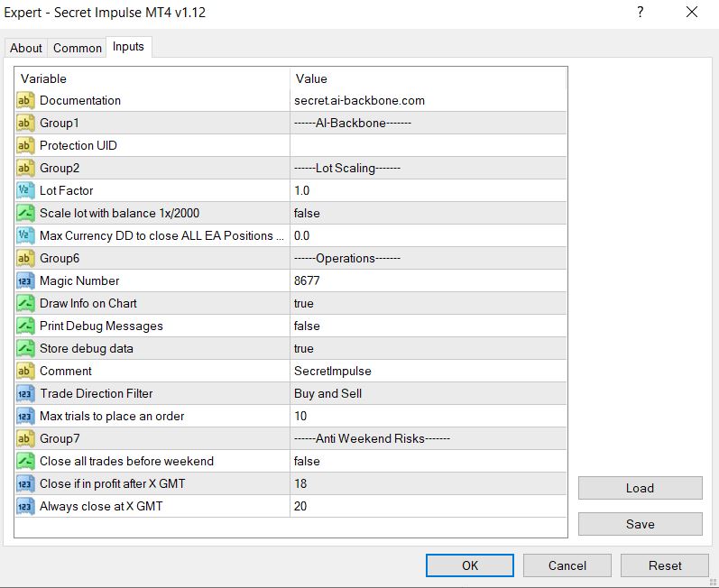Toggle 'Draw Info on Chart' true value

pyautogui.click(x=429, y=303)
